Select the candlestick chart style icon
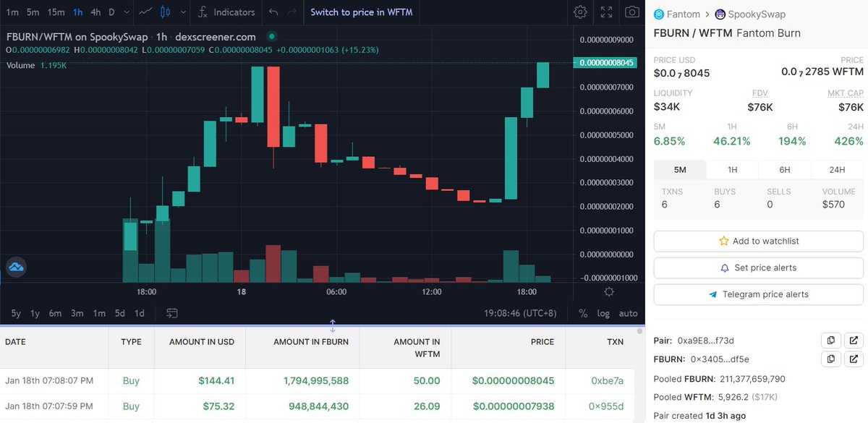The image size is (868, 423). pos(165,12)
